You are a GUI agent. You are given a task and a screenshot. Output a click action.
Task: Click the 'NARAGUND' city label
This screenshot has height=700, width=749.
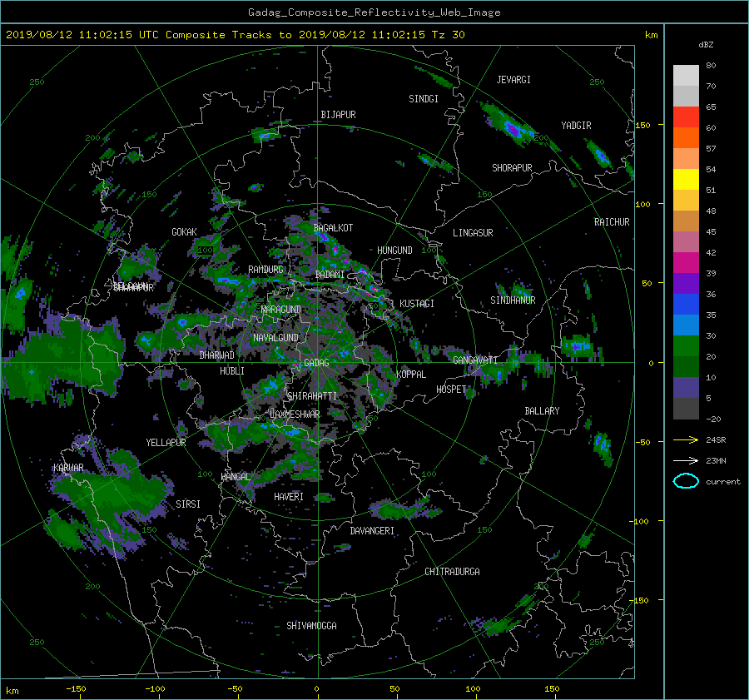pos(281,310)
